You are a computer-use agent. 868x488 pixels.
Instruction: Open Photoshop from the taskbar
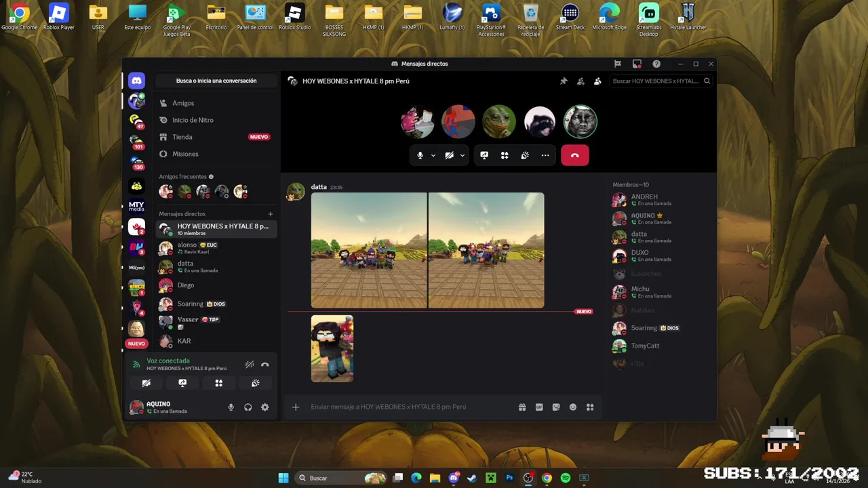coord(509,478)
